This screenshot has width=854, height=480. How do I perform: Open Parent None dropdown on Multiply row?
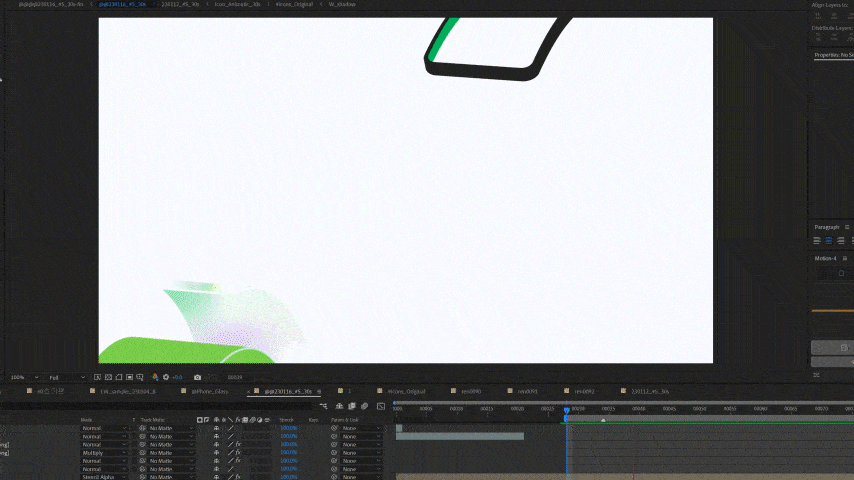click(361, 453)
